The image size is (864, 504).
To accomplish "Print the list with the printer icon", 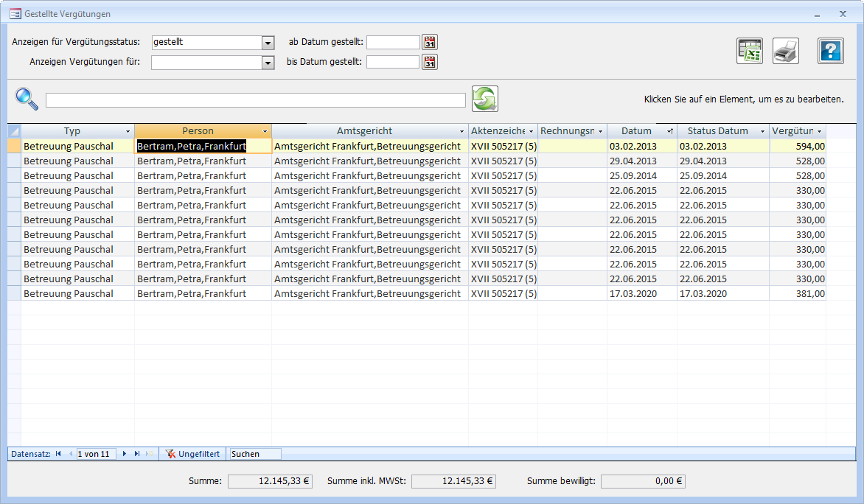I will tap(786, 52).
